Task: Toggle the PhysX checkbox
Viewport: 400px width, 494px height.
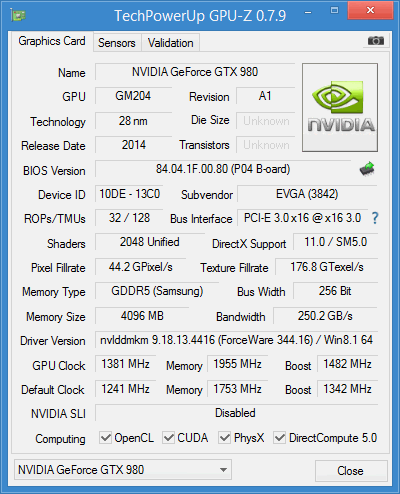Action: click(224, 438)
